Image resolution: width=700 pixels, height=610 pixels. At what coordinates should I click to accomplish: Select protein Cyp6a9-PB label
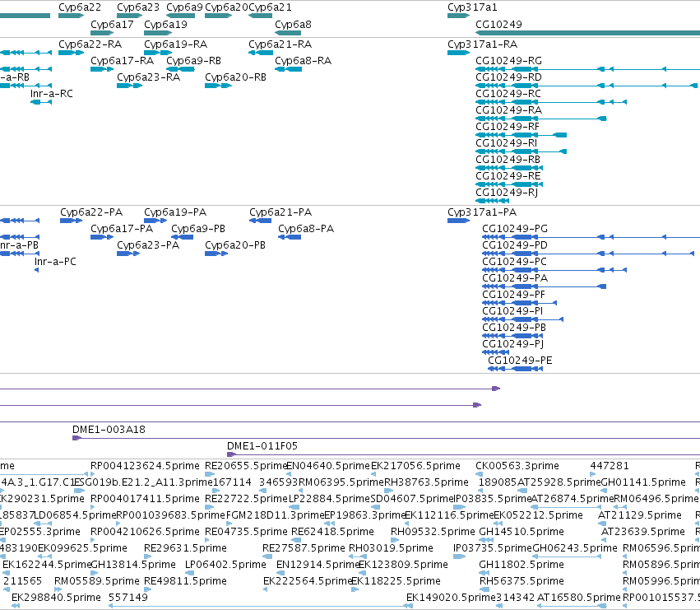[x=198, y=229]
